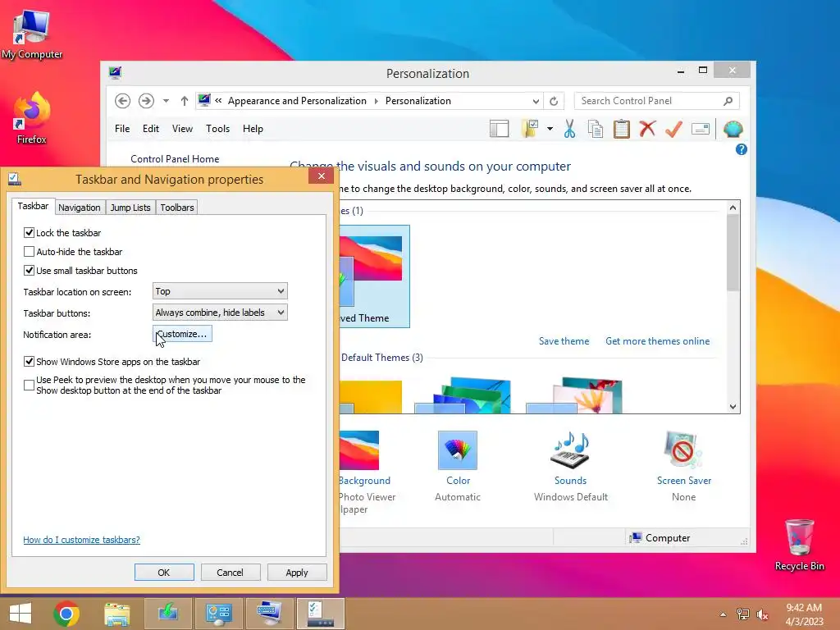This screenshot has height=630, width=840.
Task: Switch to the Navigation tab
Action: pyautogui.click(x=80, y=208)
